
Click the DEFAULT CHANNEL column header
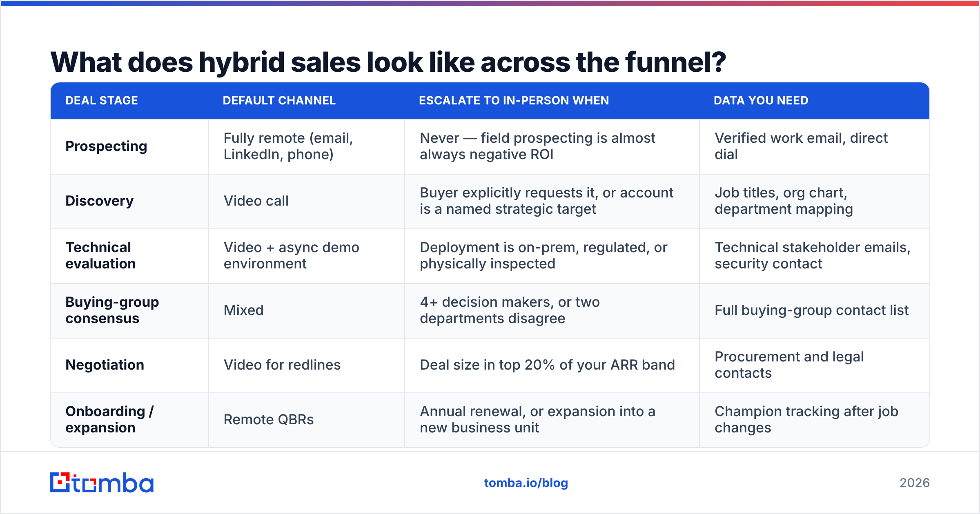pyautogui.click(x=279, y=100)
